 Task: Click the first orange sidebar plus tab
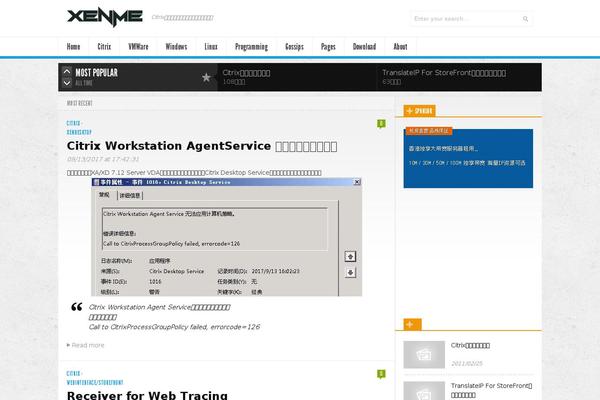419,111
